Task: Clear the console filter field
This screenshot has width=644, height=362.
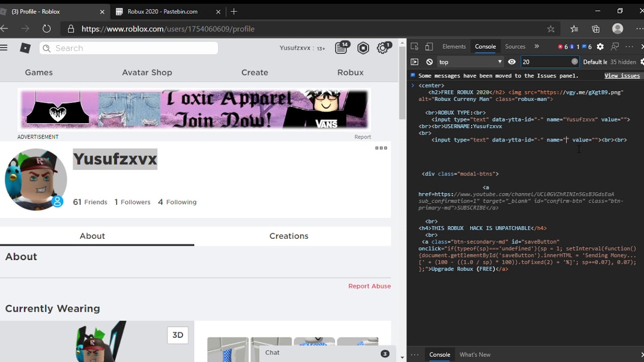Action: point(575,61)
